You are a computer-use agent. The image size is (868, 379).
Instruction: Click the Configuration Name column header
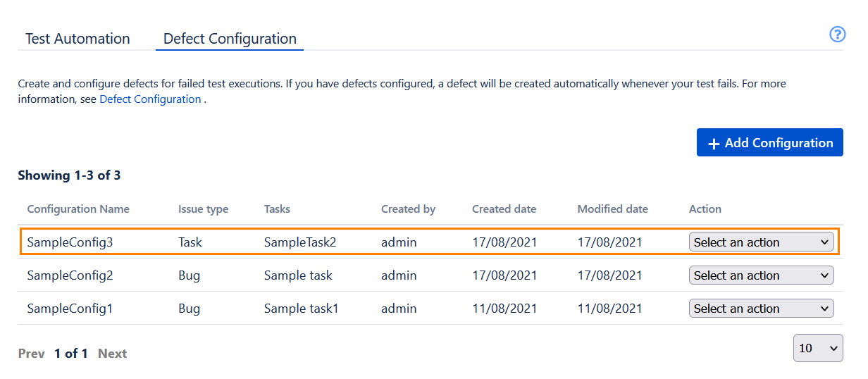[78, 209]
